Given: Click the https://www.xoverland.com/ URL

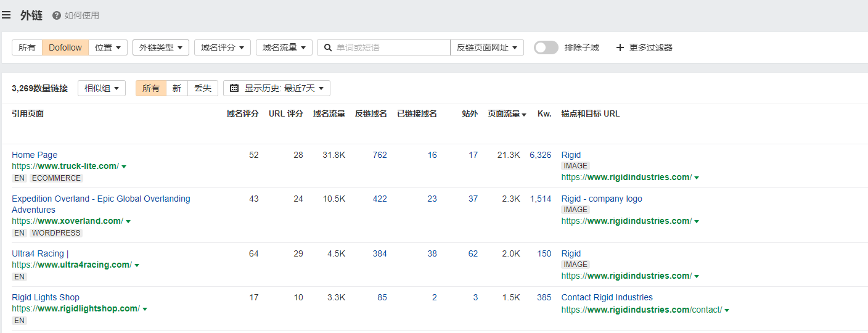Looking at the screenshot, I should pyautogui.click(x=67, y=221).
